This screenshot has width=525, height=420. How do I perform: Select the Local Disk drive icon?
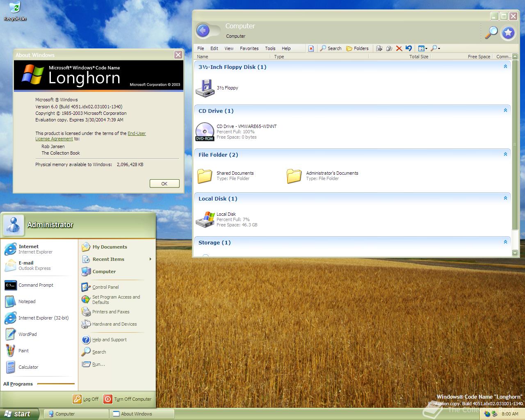[x=205, y=219]
